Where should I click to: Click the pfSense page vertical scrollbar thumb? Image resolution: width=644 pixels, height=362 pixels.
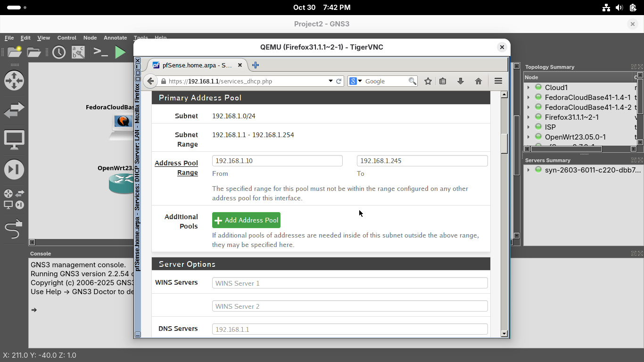click(x=504, y=144)
